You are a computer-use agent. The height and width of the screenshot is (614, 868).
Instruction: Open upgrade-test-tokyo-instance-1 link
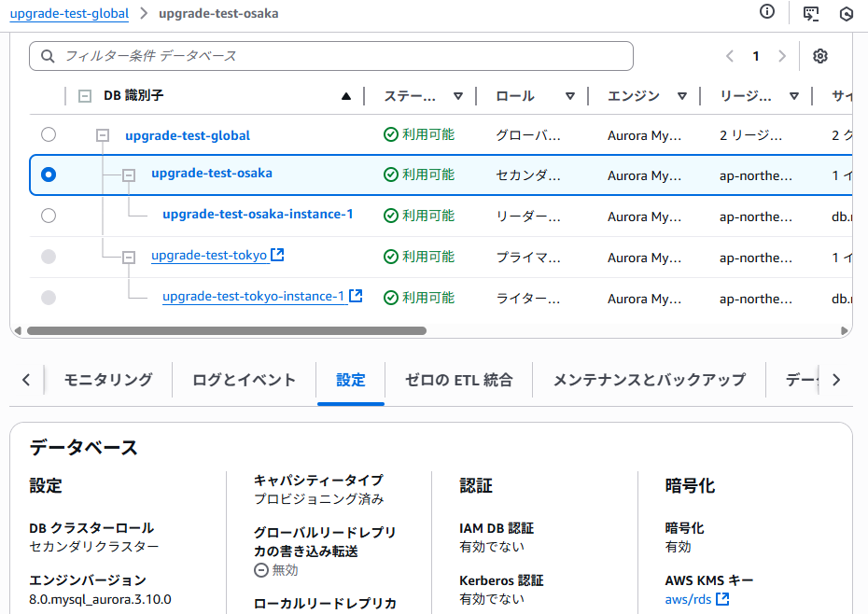coord(253,296)
